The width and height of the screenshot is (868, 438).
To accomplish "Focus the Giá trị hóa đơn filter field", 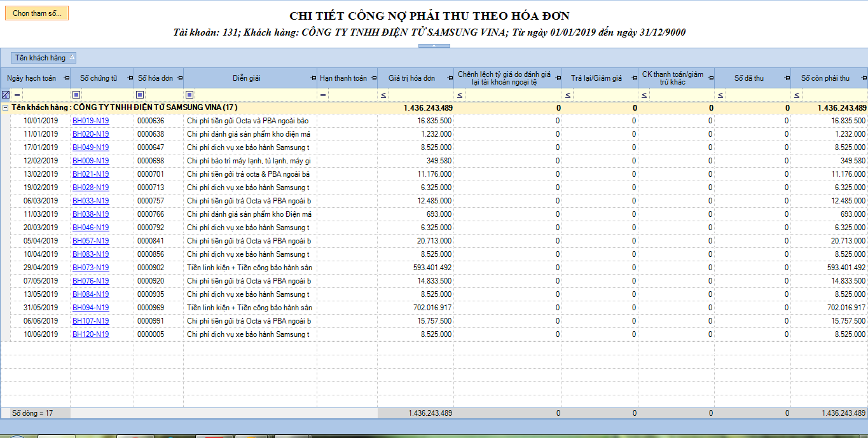I will click(x=420, y=95).
